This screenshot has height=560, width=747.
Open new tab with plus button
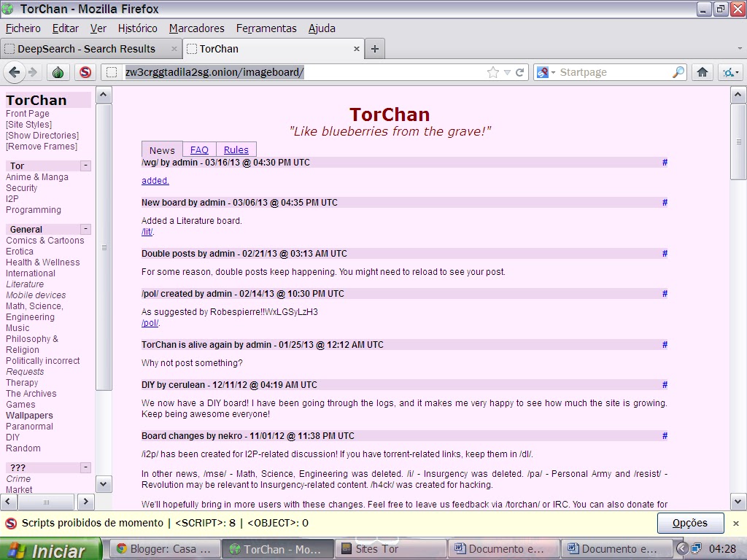[375, 49]
